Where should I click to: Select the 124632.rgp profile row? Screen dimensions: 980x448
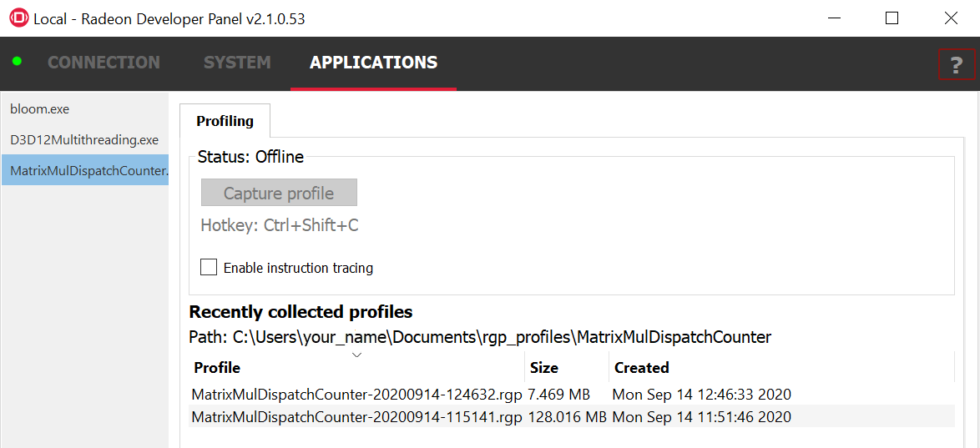pyautogui.click(x=356, y=395)
